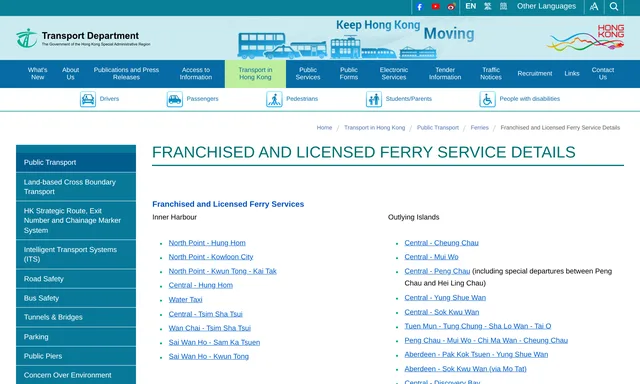The height and width of the screenshot is (384, 640).
Task: Open the Weibo icon in top bar
Action: coord(451,7)
